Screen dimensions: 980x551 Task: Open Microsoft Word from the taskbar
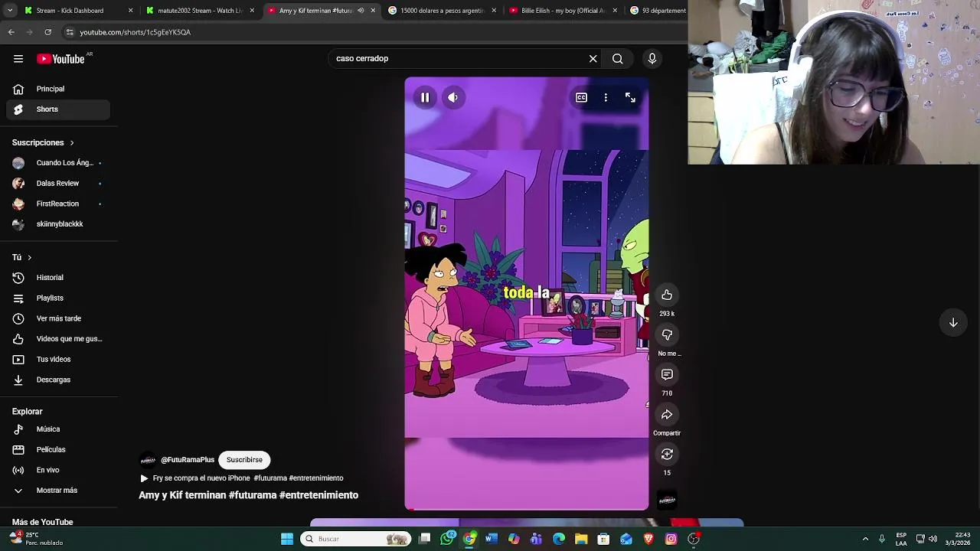492,539
